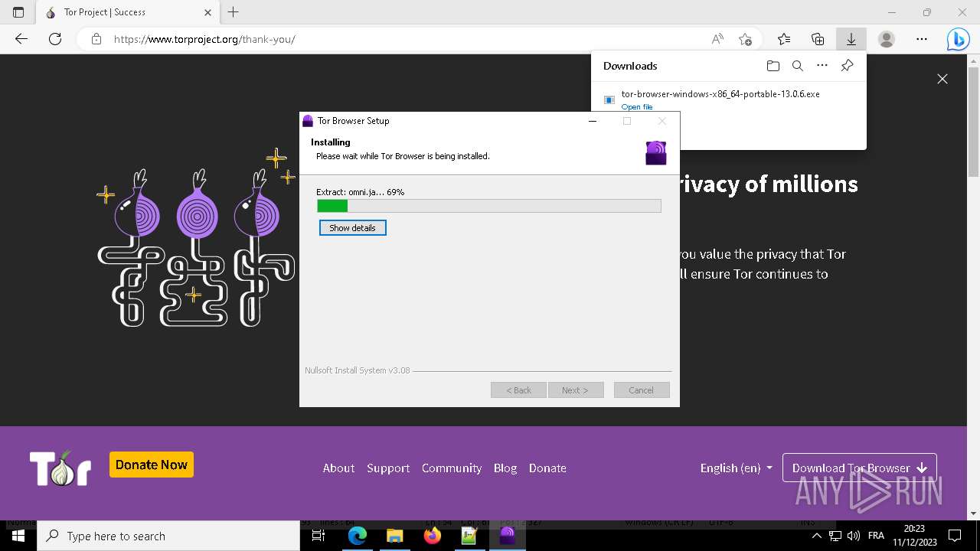The height and width of the screenshot is (551, 980).
Task: Open file link for Tor download
Action: [x=637, y=107]
